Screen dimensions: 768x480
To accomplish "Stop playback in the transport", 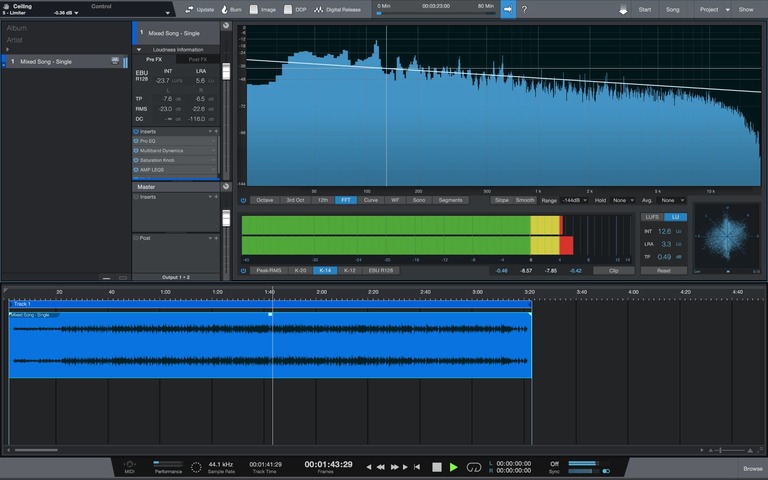I will click(x=436, y=467).
